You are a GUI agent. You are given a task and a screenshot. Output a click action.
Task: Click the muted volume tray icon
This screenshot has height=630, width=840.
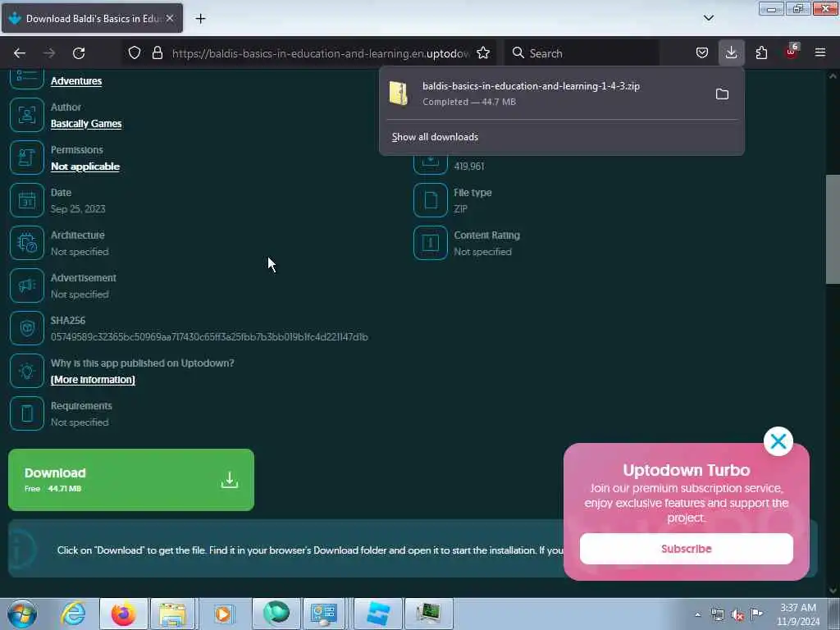click(737, 614)
